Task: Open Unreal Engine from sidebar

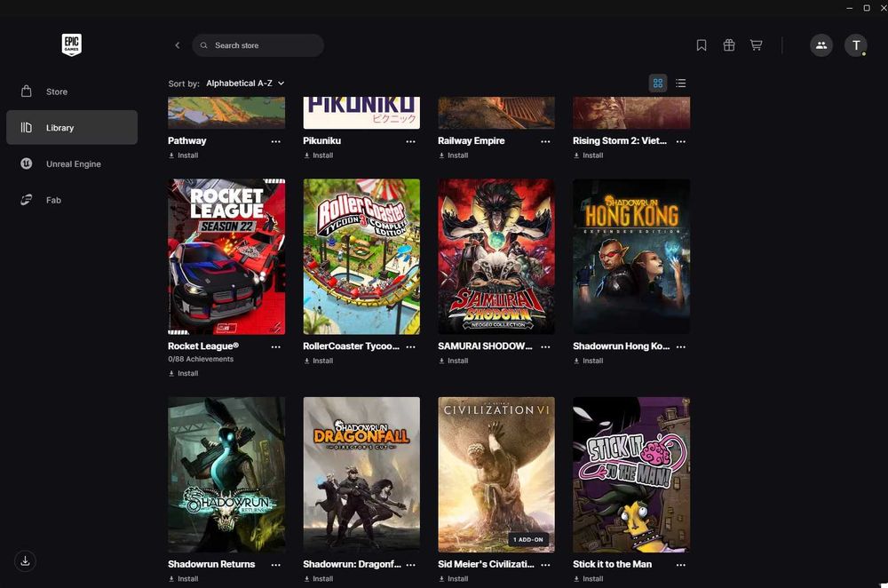Action: point(72,163)
